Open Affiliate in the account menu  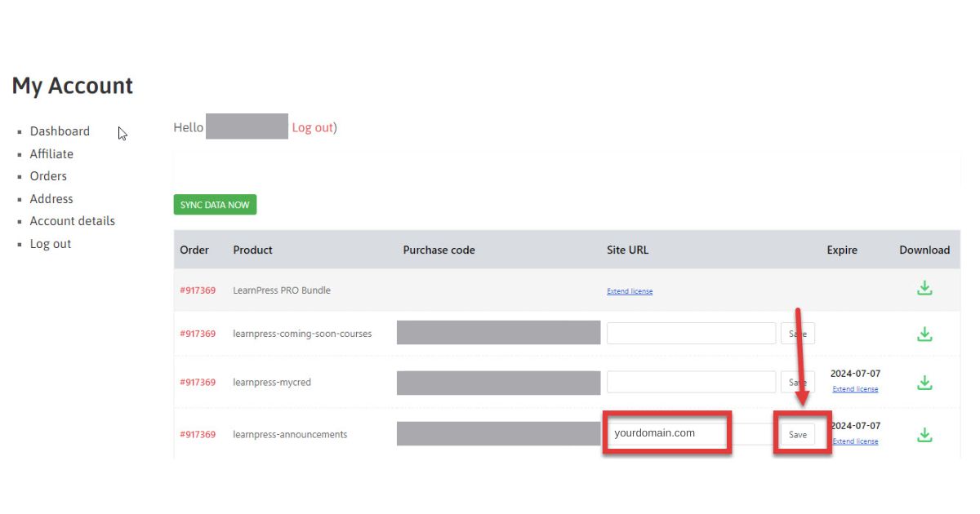[x=51, y=153]
